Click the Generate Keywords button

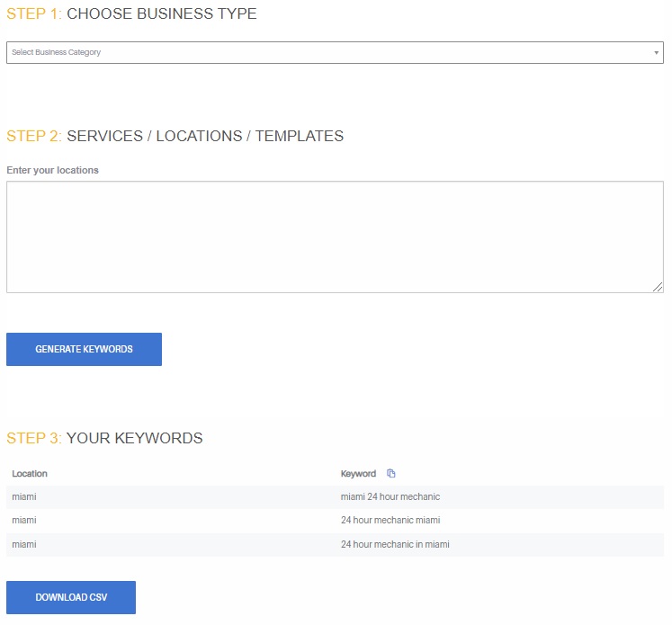tap(84, 349)
